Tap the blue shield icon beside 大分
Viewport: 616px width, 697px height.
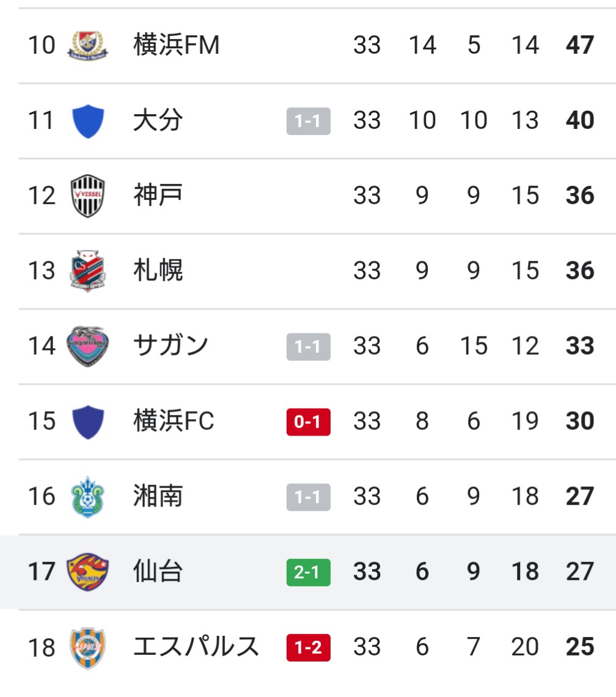coord(88,120)
